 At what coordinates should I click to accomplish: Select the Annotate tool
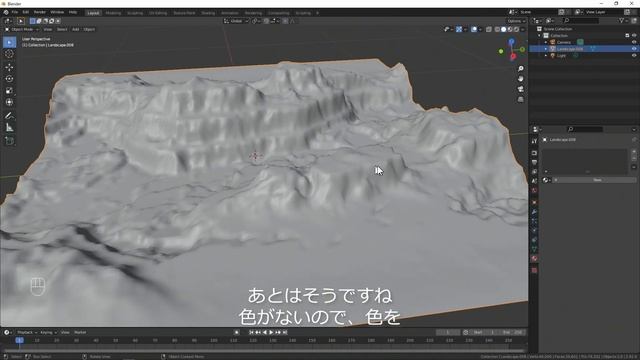pos(9,116)
